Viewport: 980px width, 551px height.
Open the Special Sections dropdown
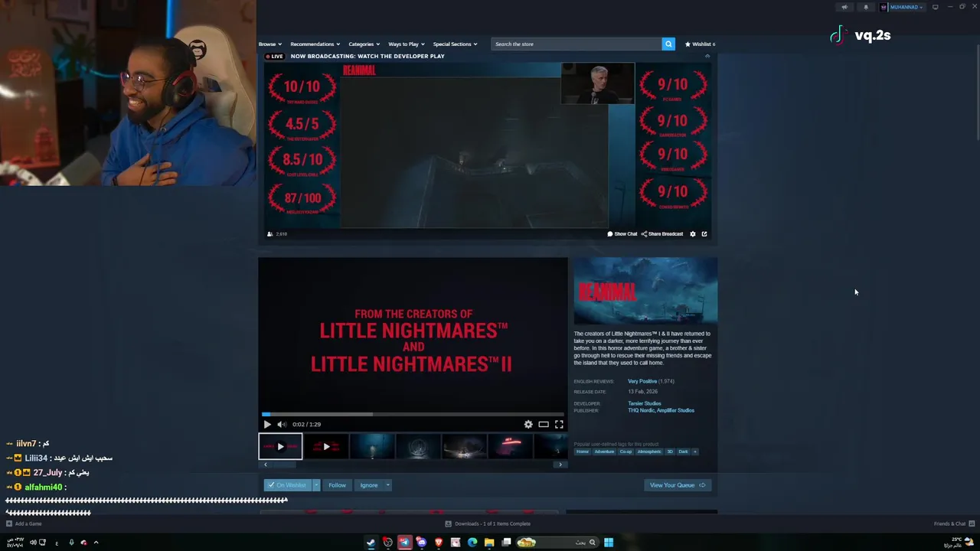[455, 44]
